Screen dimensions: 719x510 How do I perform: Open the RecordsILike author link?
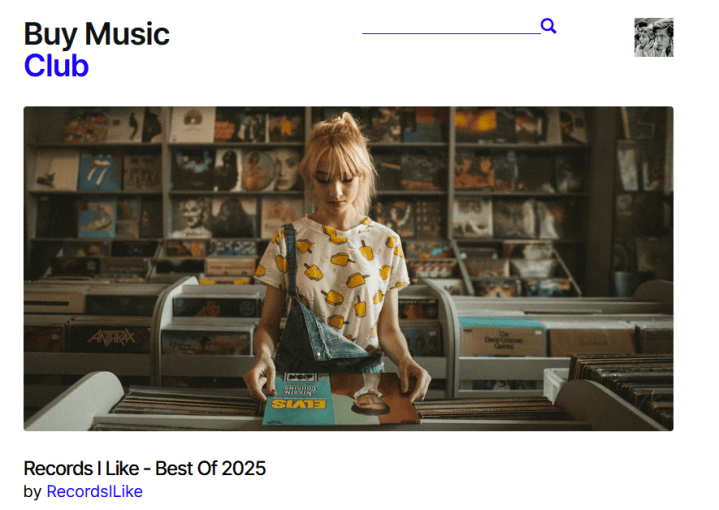pos(94,491)
